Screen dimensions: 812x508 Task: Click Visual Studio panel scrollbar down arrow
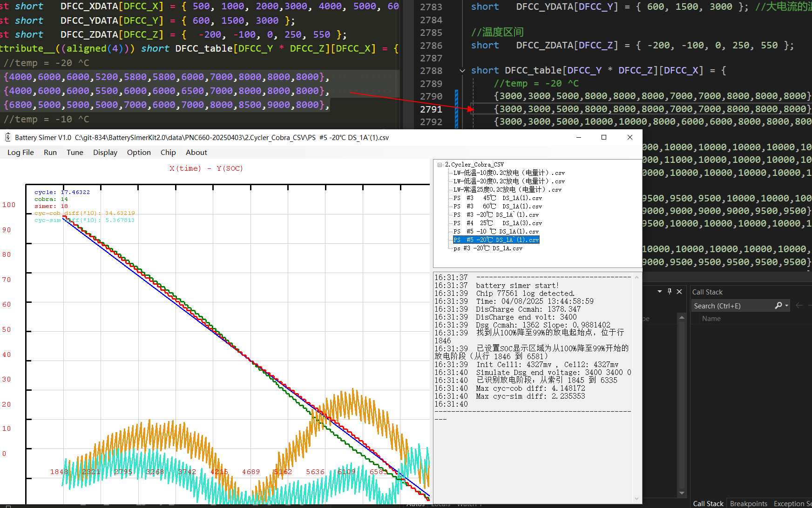pyautogui.click(x=682, y=493)
